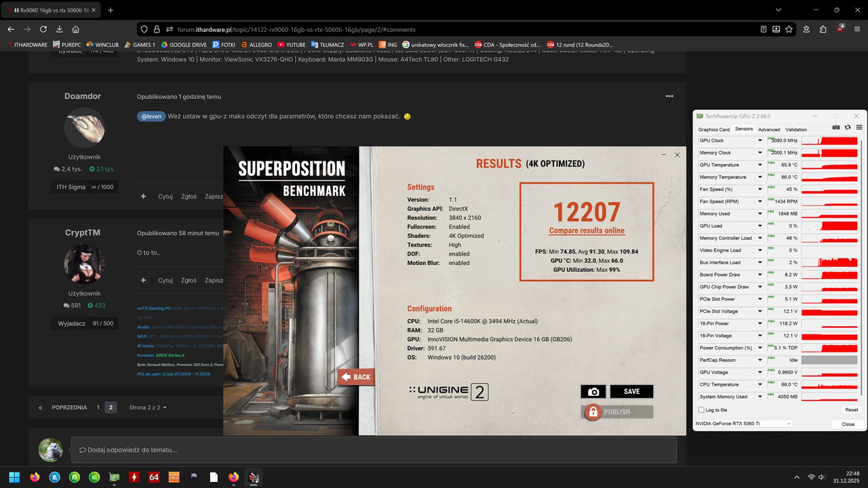Image resolution: width=868 pixels, height=488 pixels.
Task: Open the GPU-Z graphics card icon in taskbar
Action: click(x=115, y=477)
